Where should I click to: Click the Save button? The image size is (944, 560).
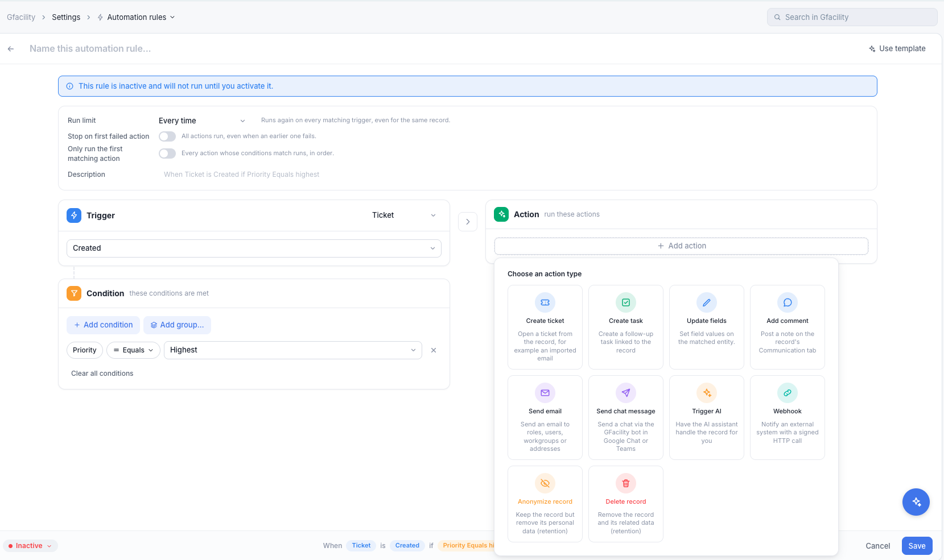917,546
